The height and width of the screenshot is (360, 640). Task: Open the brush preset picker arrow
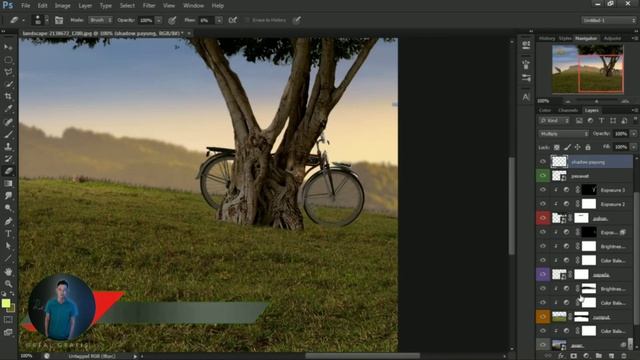(x=47, y=20)
